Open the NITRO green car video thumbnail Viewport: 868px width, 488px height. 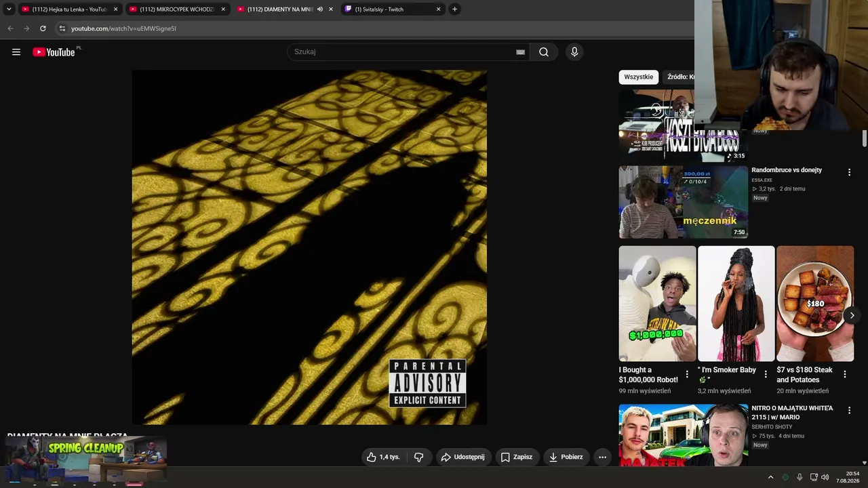pyautogui.click(x=684, y=435)
